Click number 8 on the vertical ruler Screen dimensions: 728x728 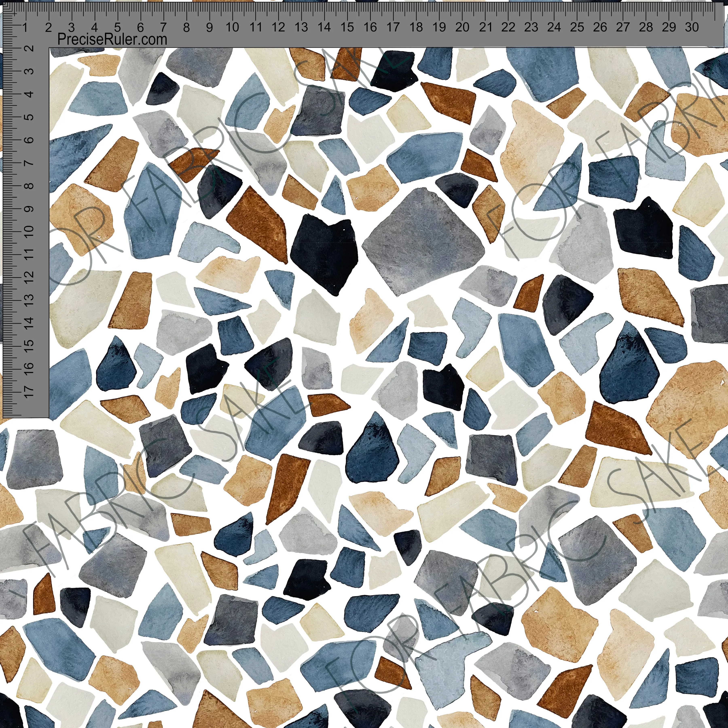[29, 186]
